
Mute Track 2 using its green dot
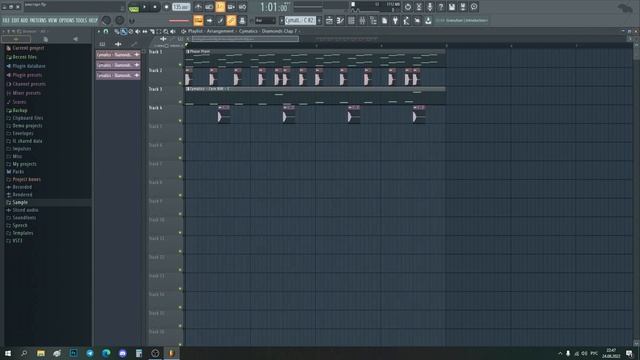tap(180, 83)
